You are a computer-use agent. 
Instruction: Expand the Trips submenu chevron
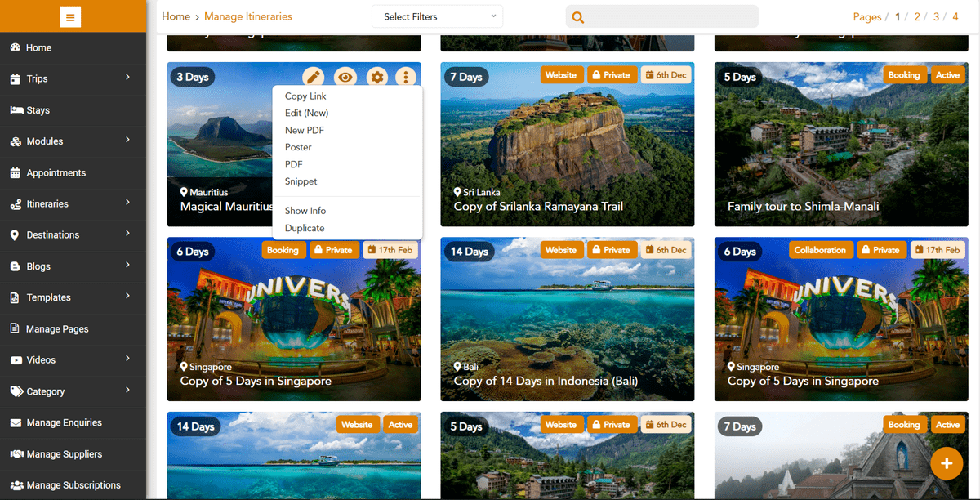tap(128, 78)
